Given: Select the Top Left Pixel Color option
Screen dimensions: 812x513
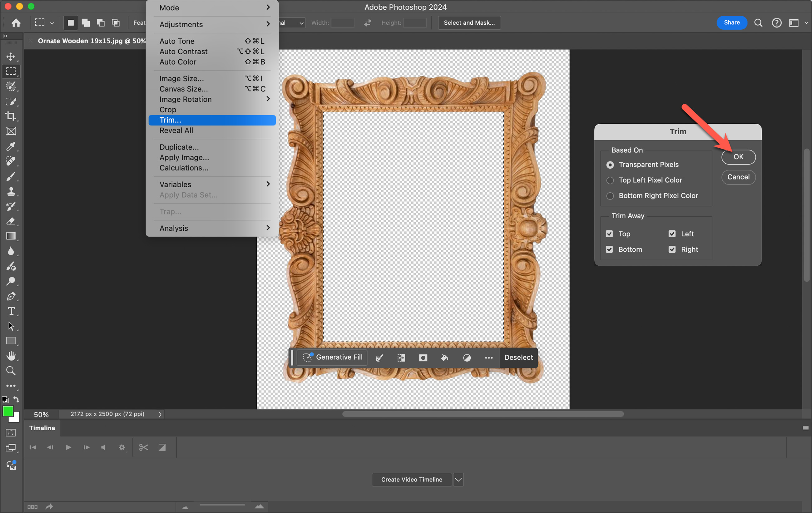Looking at the screenshot, I should pyautogui.click(x=610, y=180).
